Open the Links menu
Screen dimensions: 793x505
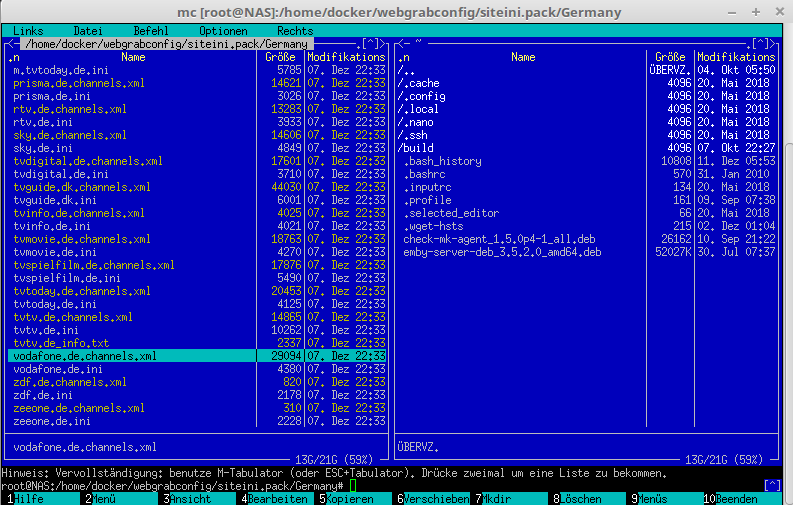point(28,31)
